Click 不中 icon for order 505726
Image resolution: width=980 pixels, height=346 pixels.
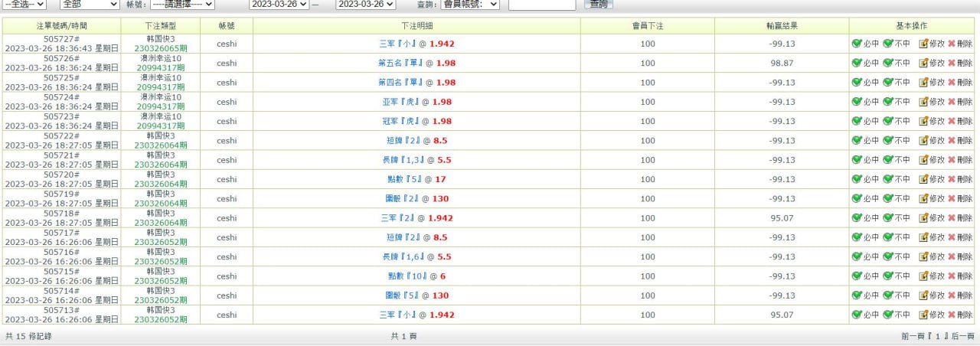point(888,63)
